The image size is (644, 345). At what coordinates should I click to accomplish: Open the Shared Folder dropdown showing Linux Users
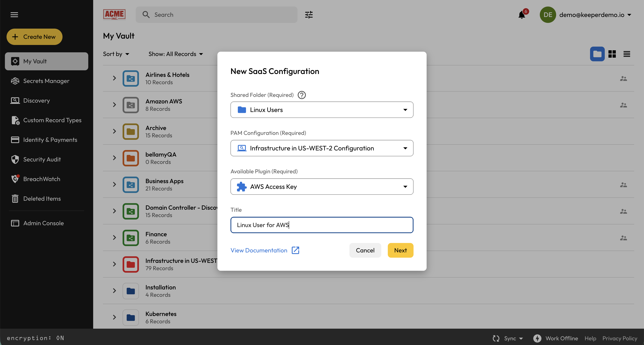pyautogui.click(x=322, y=110)
